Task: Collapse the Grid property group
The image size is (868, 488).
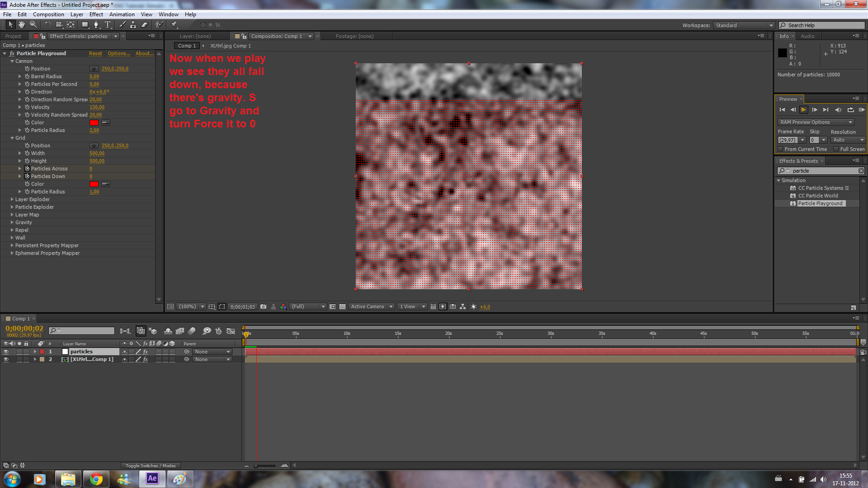Action: pos(12,138)
